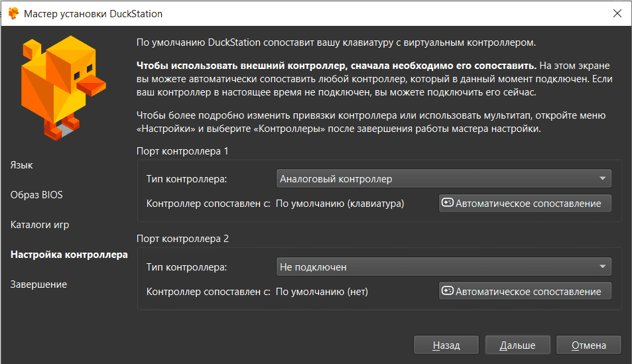This screenshot has height=364, width=632.
Task: Click the По умолчанию (клавиатура) mapping text
Action: pos(340,204)
